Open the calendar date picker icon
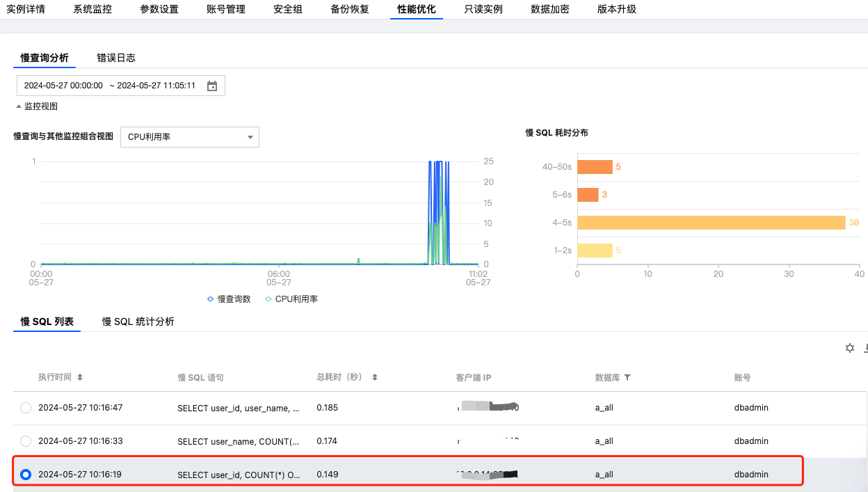 (212, 86)
